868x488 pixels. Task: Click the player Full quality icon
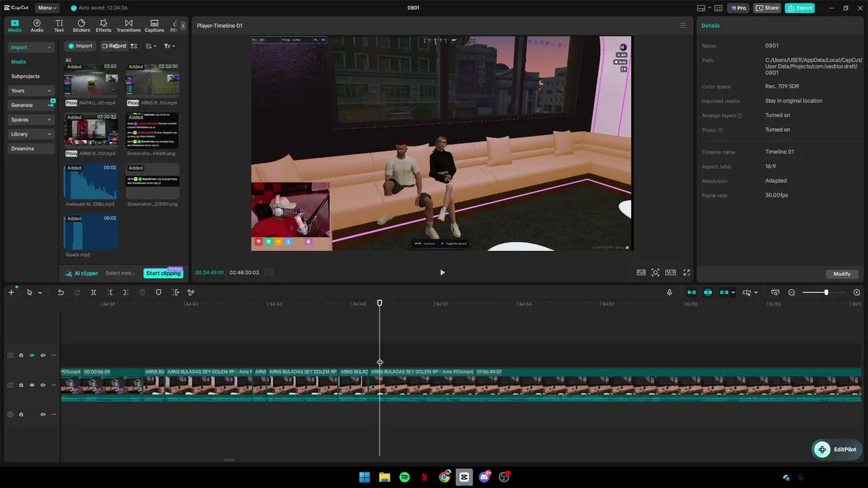[x=641, y=272]
